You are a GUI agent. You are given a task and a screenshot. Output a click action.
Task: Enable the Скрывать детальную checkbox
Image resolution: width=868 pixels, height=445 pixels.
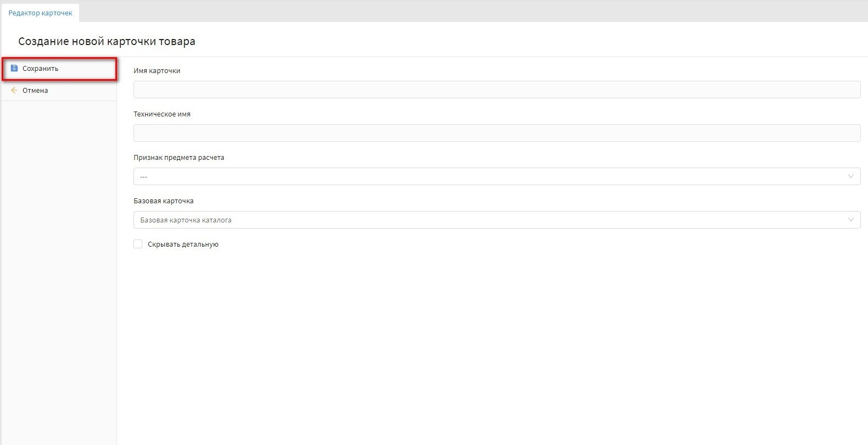point(138,244)
